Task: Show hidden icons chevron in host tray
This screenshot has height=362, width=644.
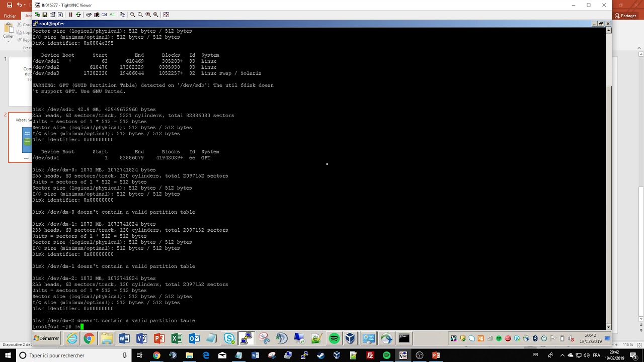Action: (x=562, y=355)
